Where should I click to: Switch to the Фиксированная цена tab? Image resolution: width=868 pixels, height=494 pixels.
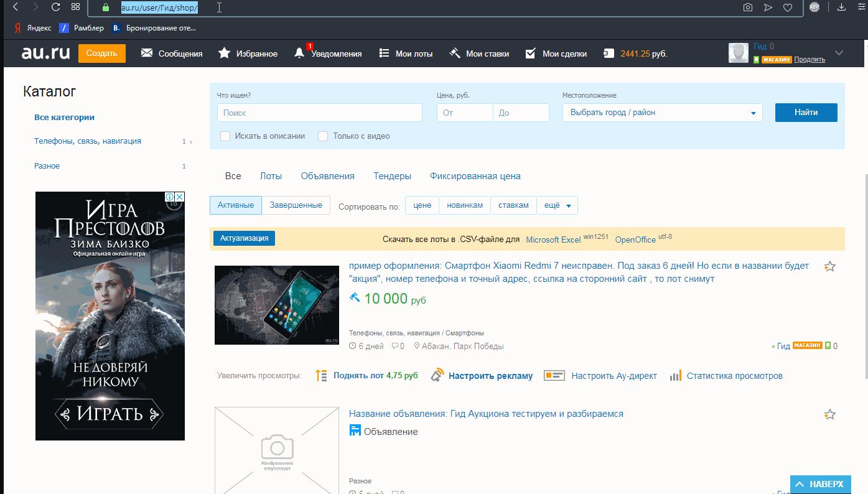(x=475, y=176)
